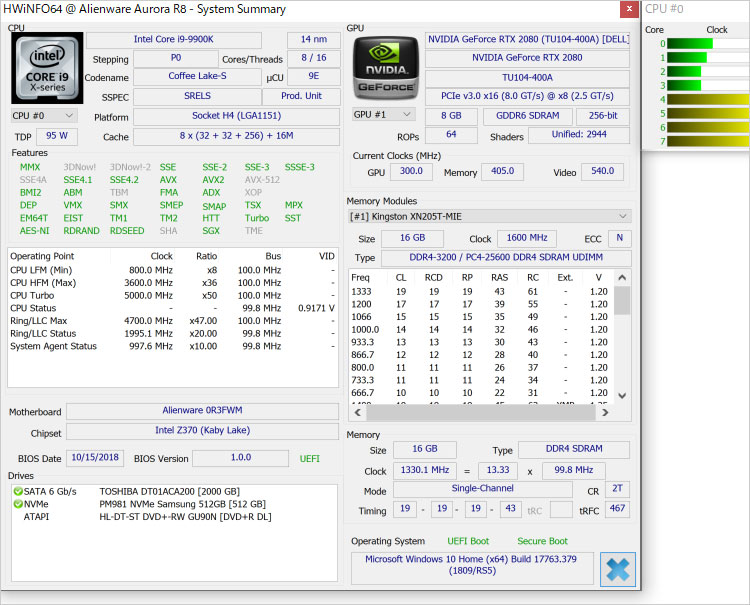Click the module clock 1600 MHz field
750x605 pixels.
click(x=527, y=238)
